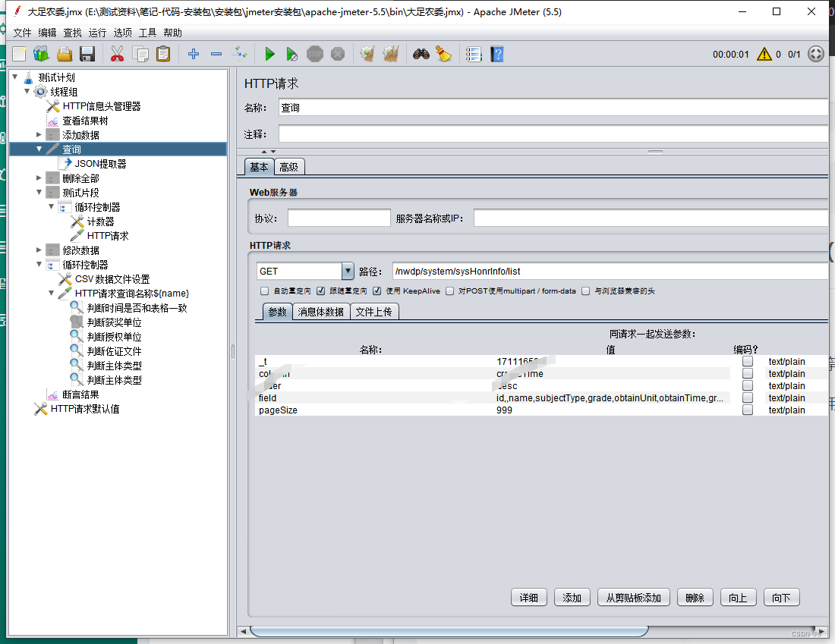
Task: Click the 删除 parameter button
Action: point(695,598)
